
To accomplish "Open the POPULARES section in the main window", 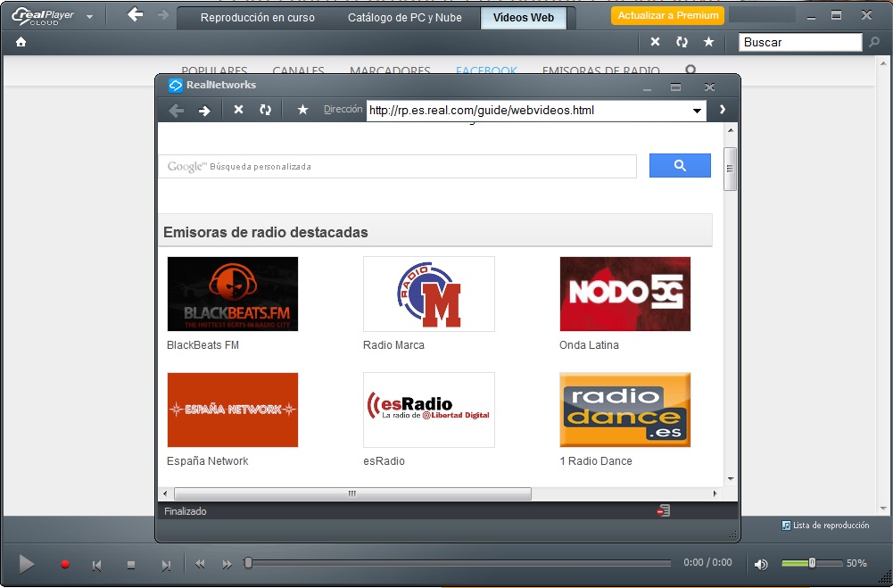I will pos(214,70).
